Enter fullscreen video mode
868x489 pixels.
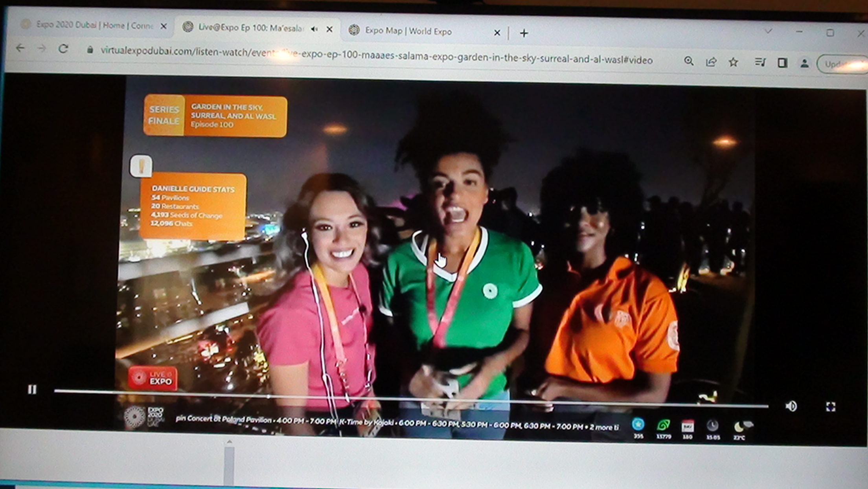(830, 406)
